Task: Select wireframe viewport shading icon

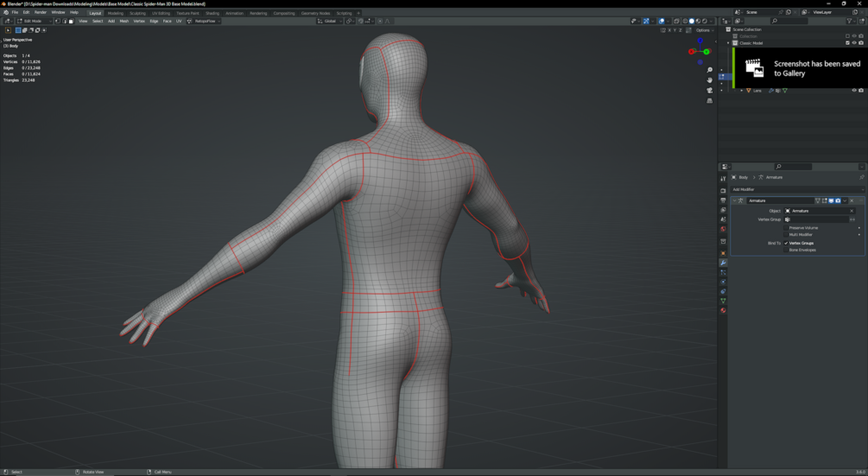Action: pos(685,21)
